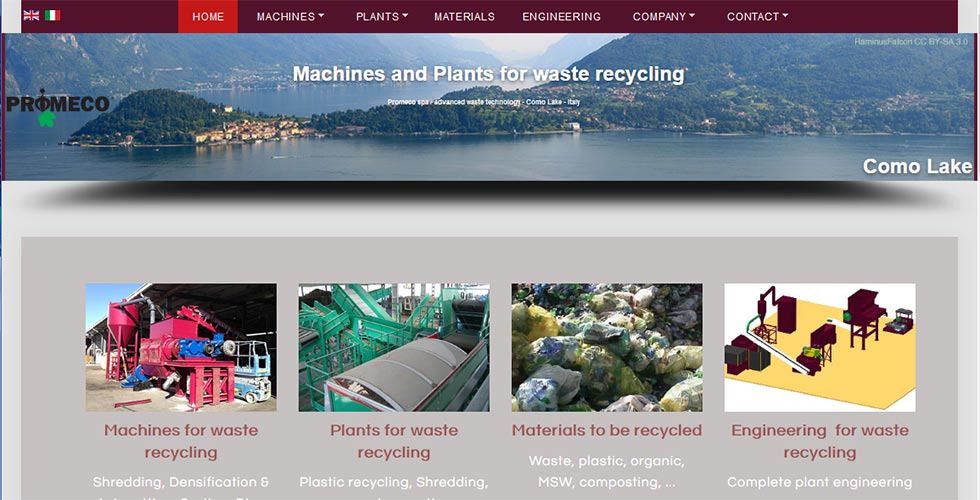
Task: Expand the PLANTS dropdown menu
Action: point(382,17)
